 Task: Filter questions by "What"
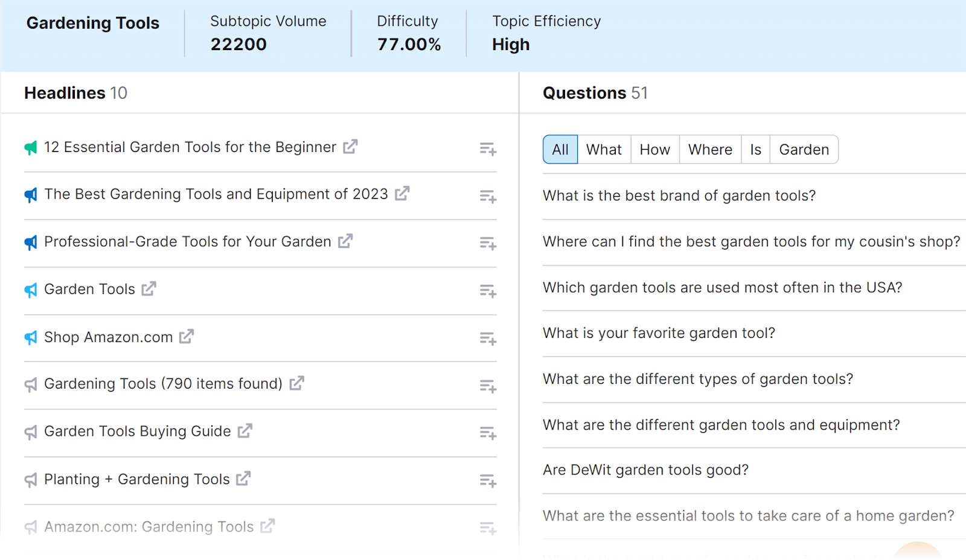[x=604, y=150]
